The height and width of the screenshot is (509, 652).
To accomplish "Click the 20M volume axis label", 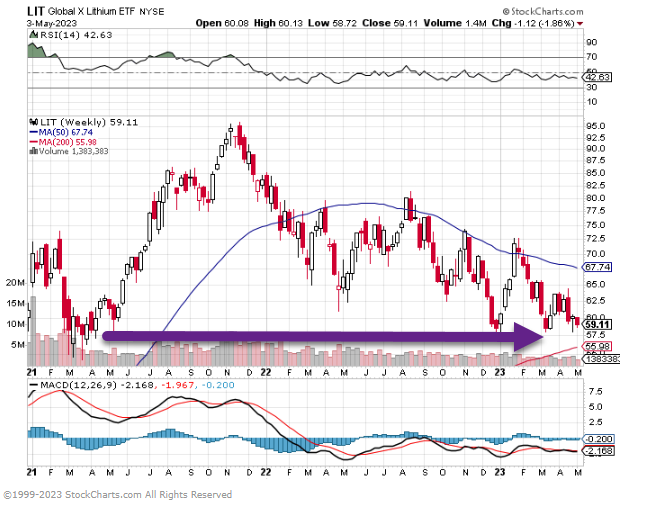I will [15, 283].
